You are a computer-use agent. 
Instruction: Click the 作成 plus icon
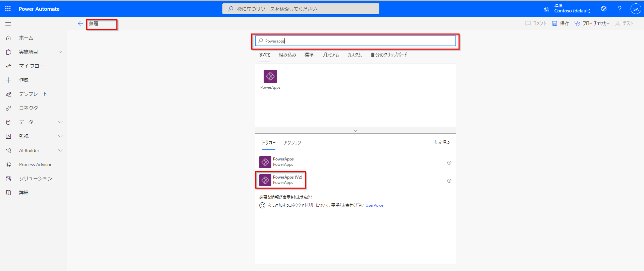pyautogui.click(x=8, y=80)
